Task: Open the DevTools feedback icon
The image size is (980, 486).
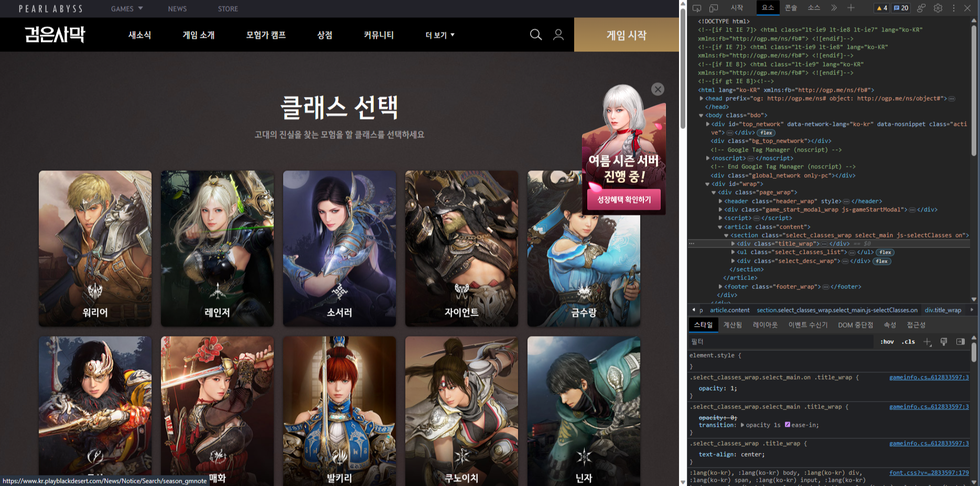Action: tap(921, 8)
